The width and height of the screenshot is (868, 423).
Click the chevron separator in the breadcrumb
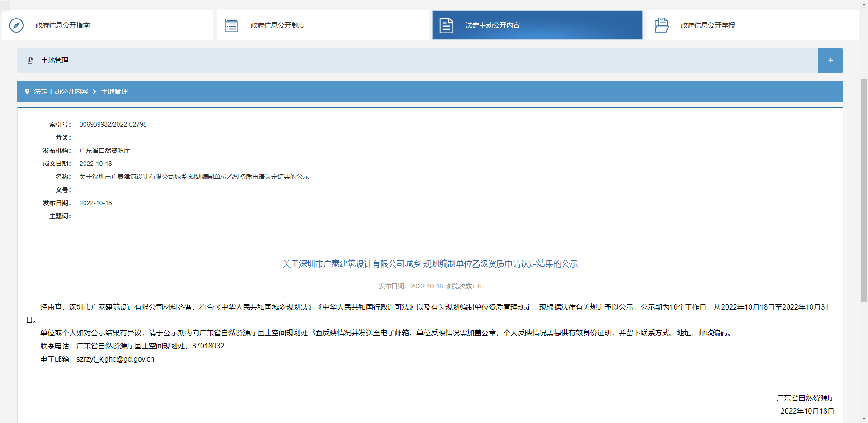94,92
